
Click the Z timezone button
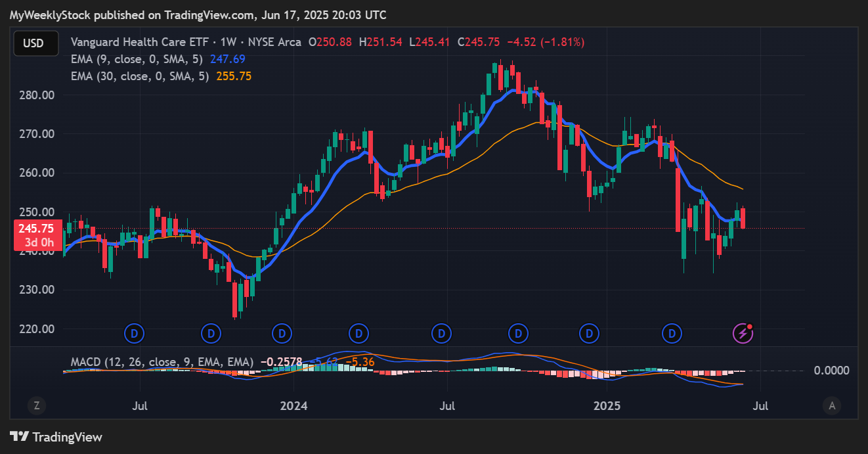(37, 405)
